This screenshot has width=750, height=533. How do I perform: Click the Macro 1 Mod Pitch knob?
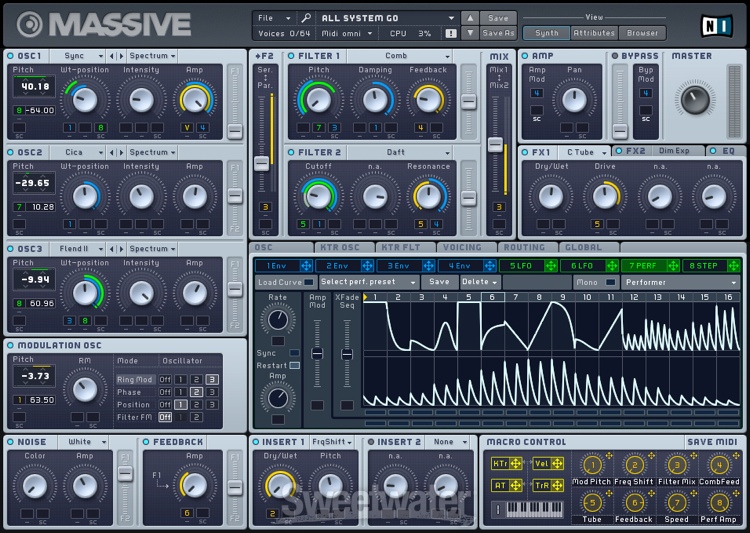tap(592, 465)
